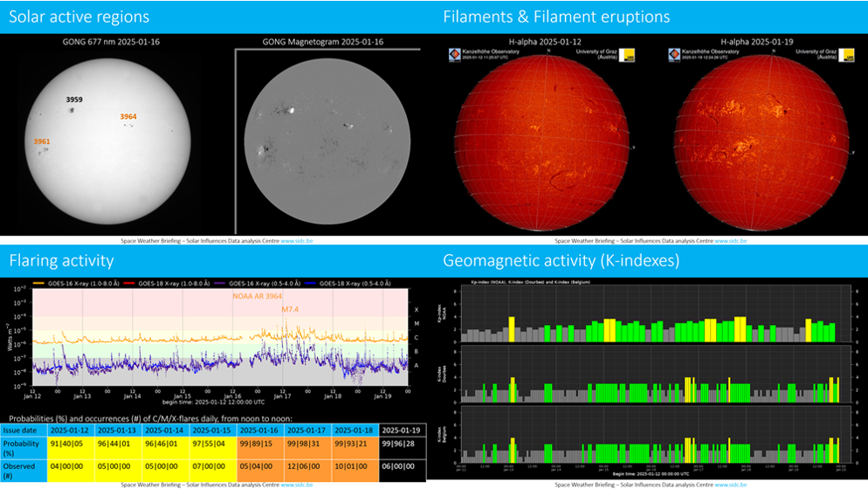Open the www.sidc.be link under Flaring activity table
868x489 pixels.
[x=297, y=485]
